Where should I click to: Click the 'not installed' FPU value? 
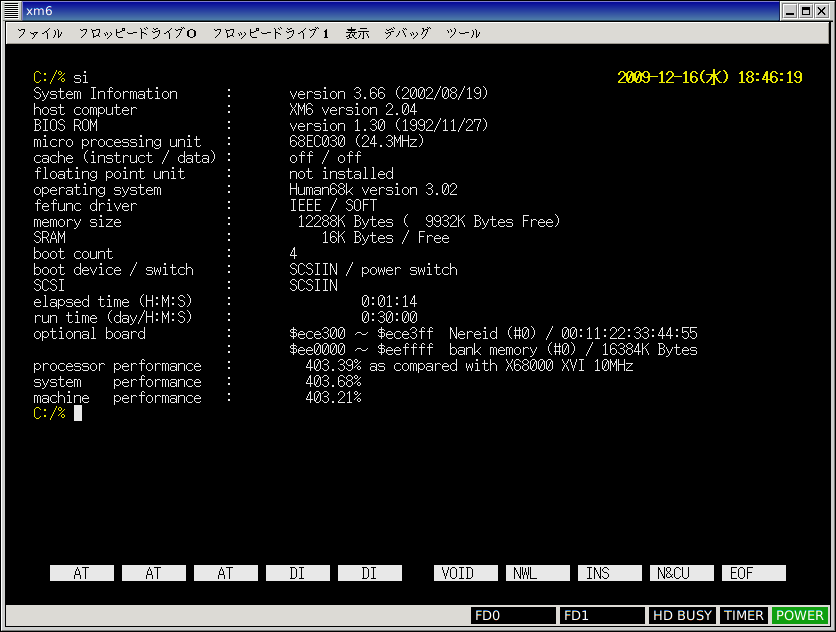(341, 174)
